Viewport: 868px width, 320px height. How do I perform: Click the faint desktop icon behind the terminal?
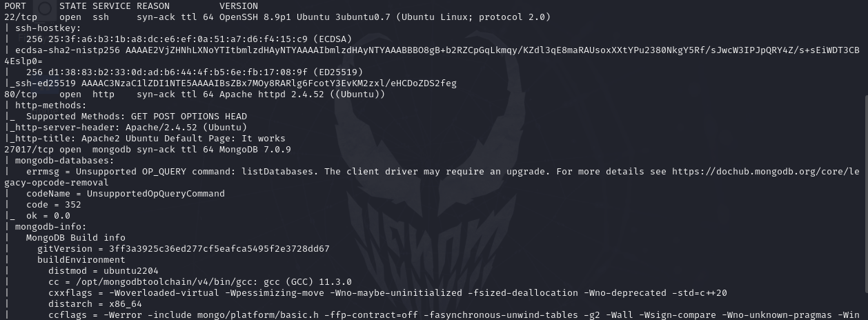(x=46, y=8)
